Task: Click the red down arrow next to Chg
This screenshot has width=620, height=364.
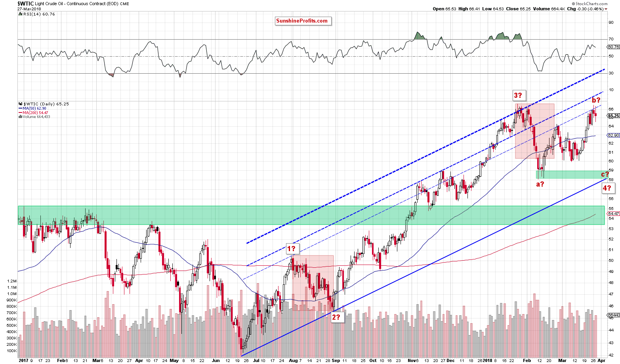Action: point(606,9)
